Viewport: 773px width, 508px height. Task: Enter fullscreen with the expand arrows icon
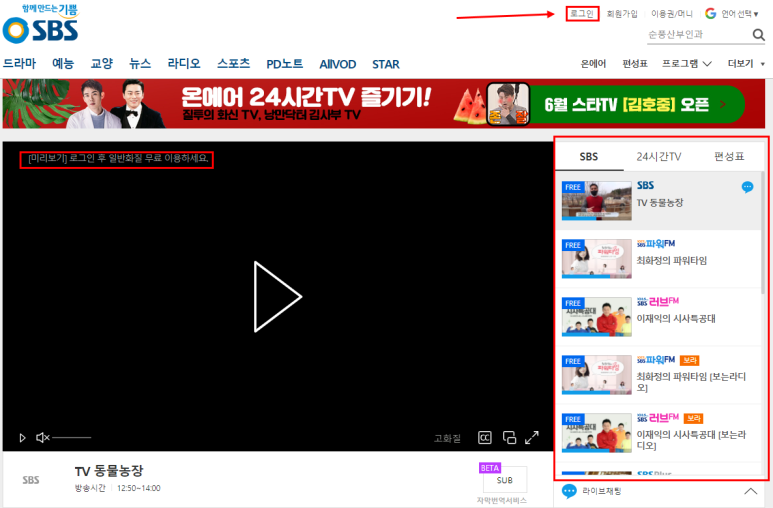pos(531,437)
